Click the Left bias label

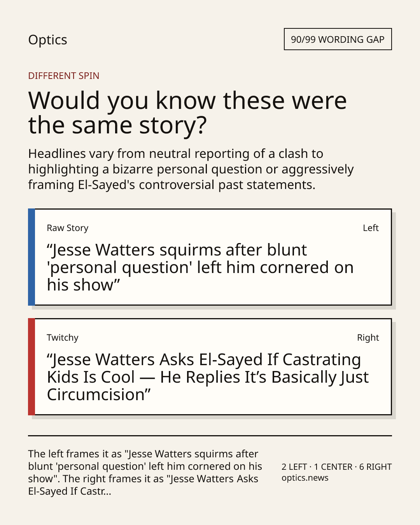click(x=371, y=228)
